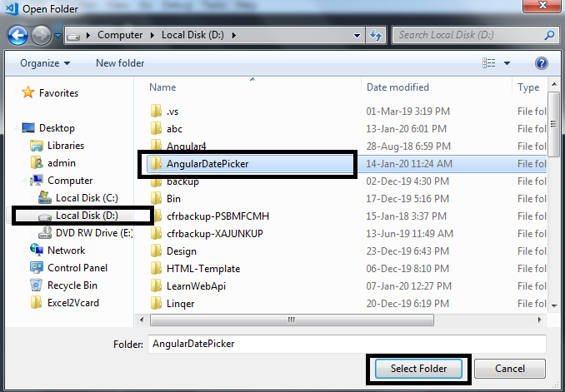Close the Open Folder dialog

pos(542,6)
